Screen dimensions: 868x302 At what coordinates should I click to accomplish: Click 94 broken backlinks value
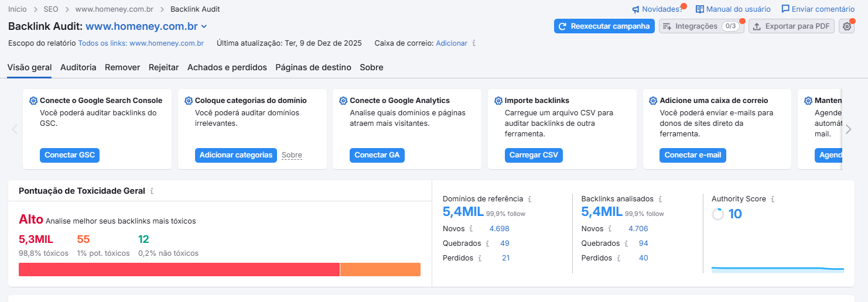pos(644,243)
